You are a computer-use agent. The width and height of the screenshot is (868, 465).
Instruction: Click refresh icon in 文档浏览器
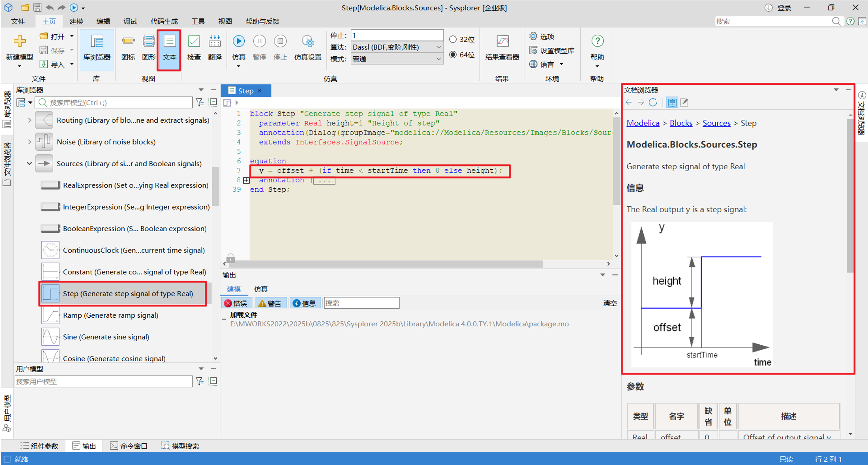point(652,102)
